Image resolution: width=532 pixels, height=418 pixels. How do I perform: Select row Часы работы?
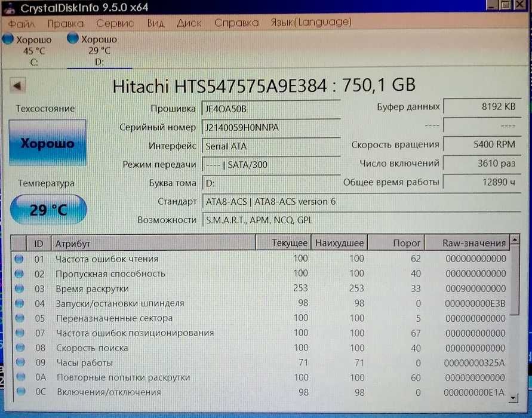pyautogui.click(x=260, y=362)
